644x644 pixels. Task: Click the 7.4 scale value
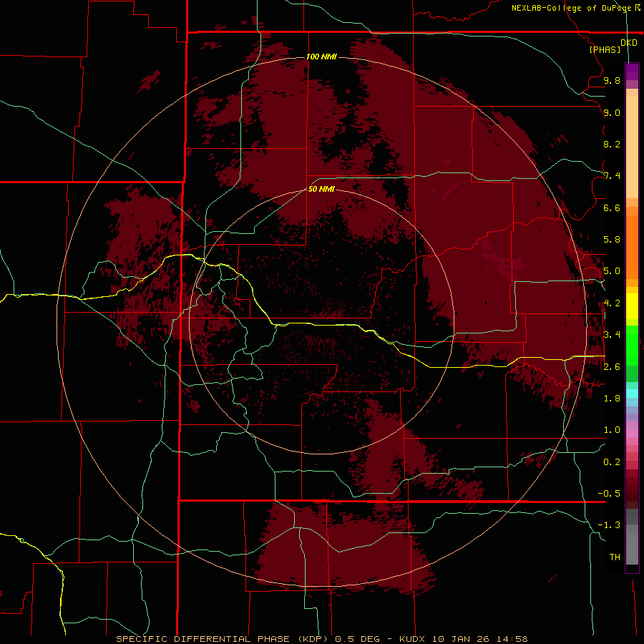point(612,176)
